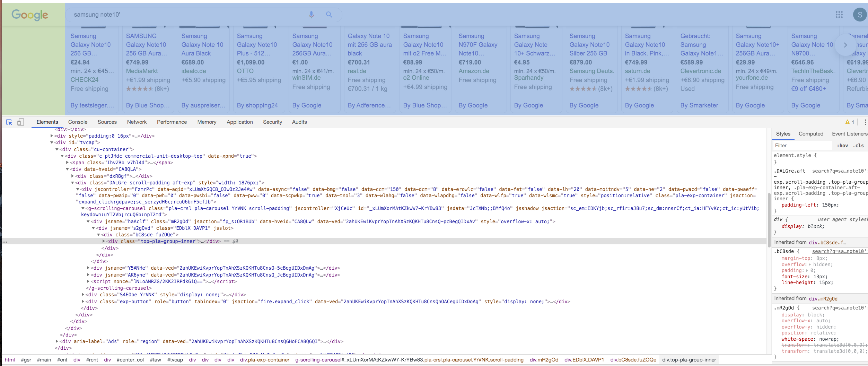Click the row actions ellipsis beside selected node

[x=5, y=242]
